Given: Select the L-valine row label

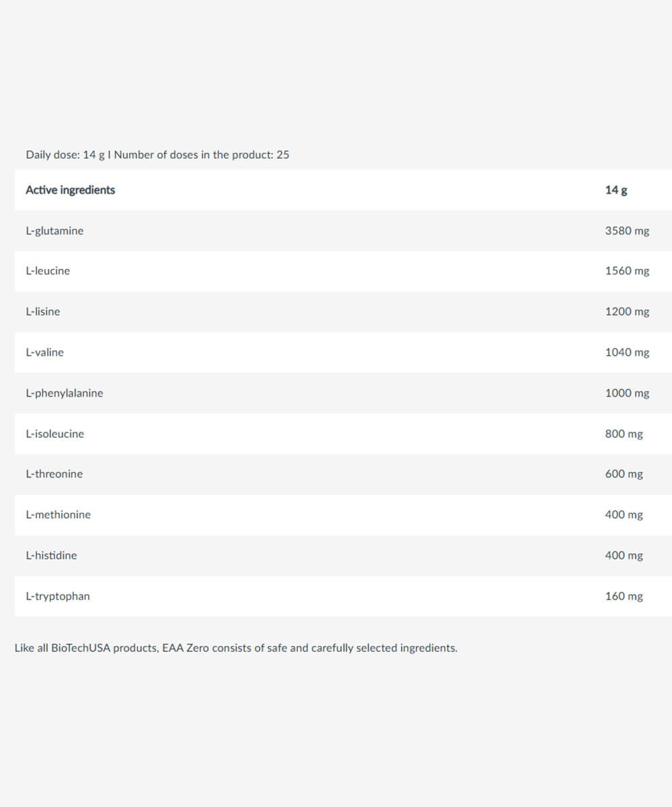Looking at the screenshot, I should (x=44, y=352).
